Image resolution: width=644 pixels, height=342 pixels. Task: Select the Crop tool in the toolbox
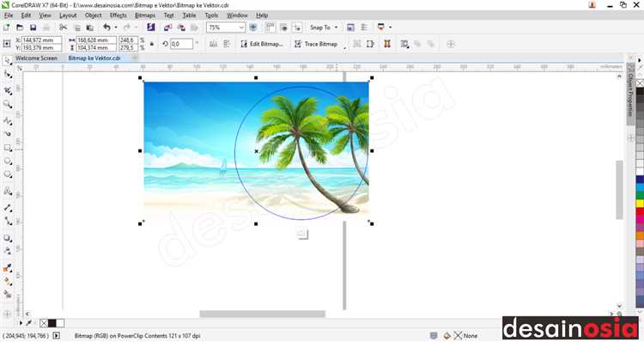click(x=8, y=90)
